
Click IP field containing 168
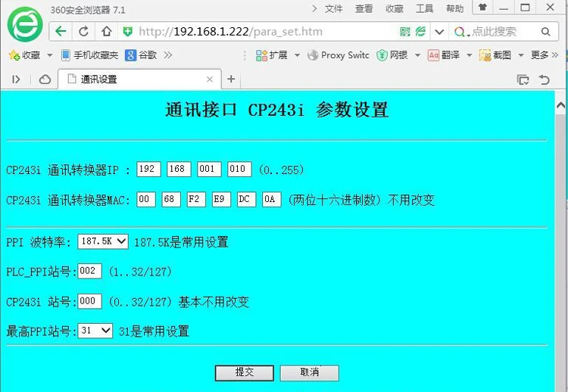179,169
